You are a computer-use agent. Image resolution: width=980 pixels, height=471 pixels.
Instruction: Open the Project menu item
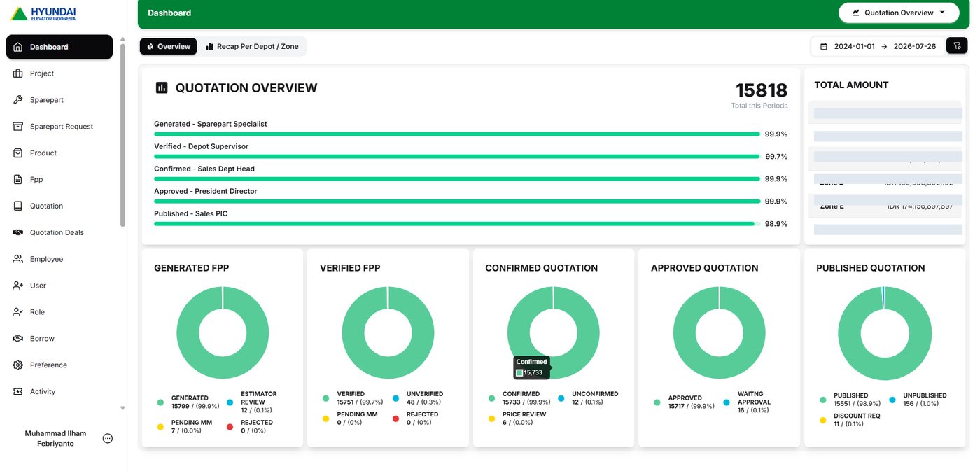[x=59, y=73]
